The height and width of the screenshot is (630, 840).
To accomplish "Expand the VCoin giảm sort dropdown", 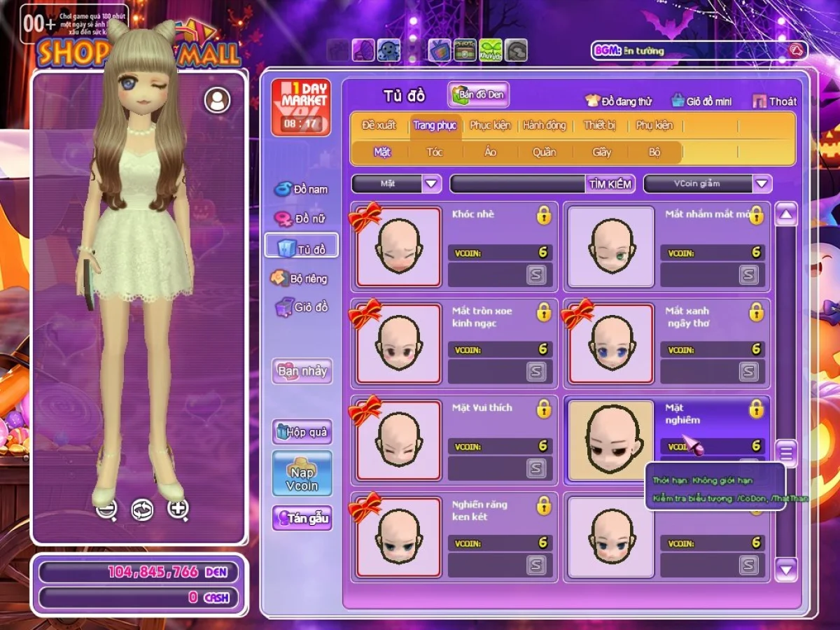I will [x=762, y=183].
